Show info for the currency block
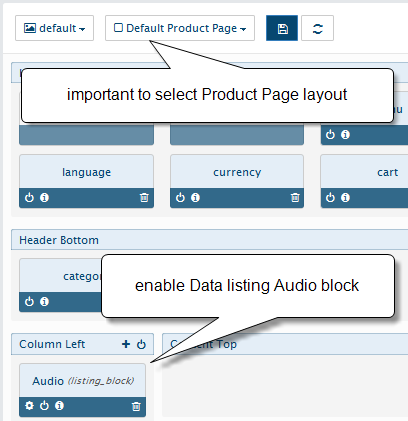Viewport: 408px width, 421px height. (x=195, y=198)
